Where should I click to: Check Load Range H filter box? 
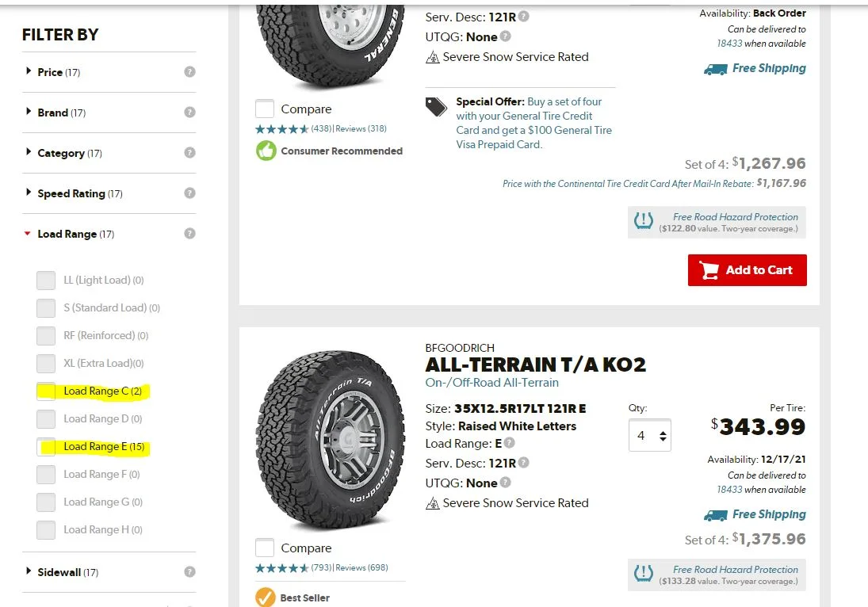click(x=46, y=529)
